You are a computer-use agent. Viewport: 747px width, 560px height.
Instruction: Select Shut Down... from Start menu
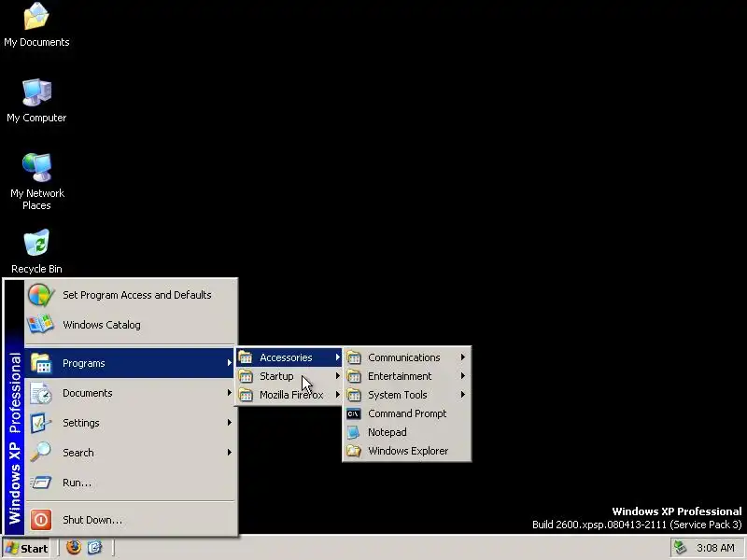130,520
